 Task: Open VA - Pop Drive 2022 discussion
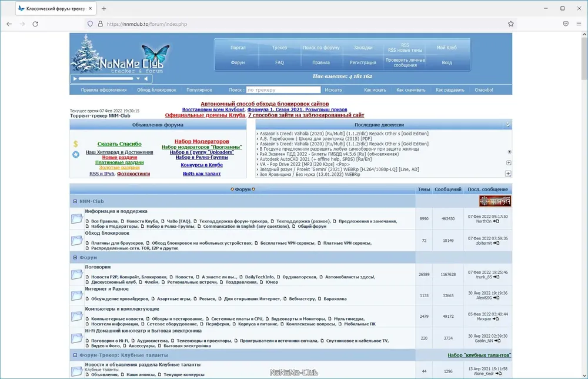coord(305,164)
